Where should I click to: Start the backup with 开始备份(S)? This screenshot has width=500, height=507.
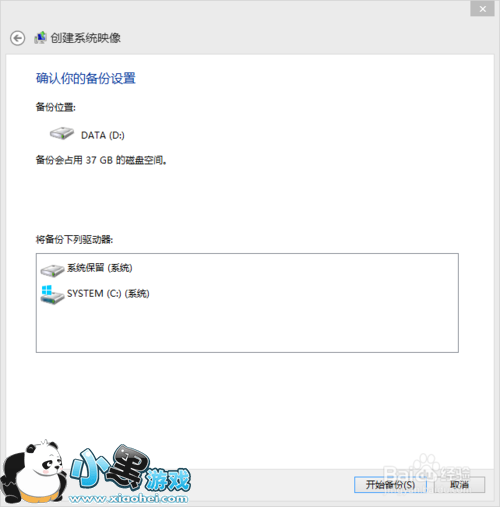click(390, 485)
